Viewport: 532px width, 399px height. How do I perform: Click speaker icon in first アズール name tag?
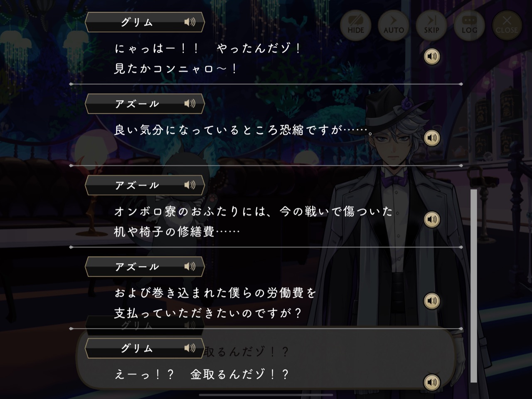pyautogui.click(x=190, y=103)
